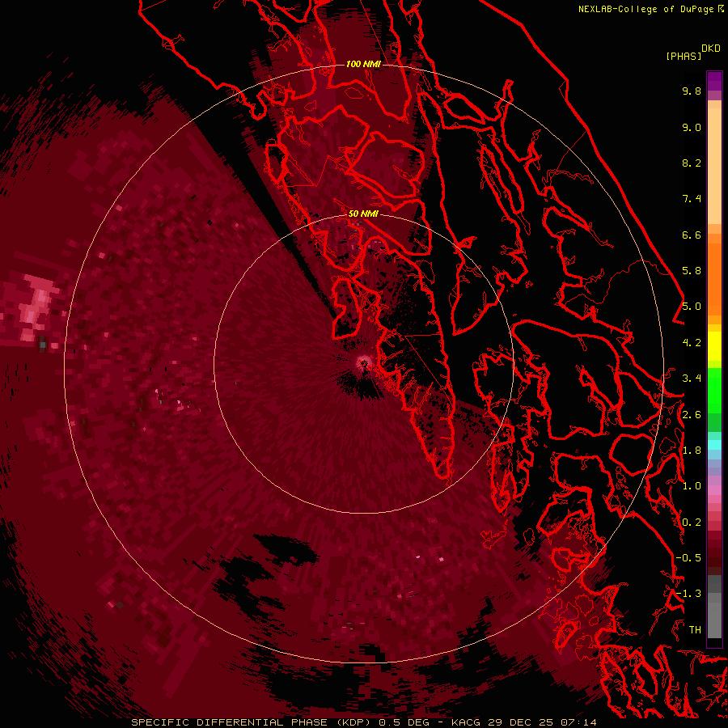Click the -1.3 legend value
The height and width of the screenshot is (728, 728).
688,594
